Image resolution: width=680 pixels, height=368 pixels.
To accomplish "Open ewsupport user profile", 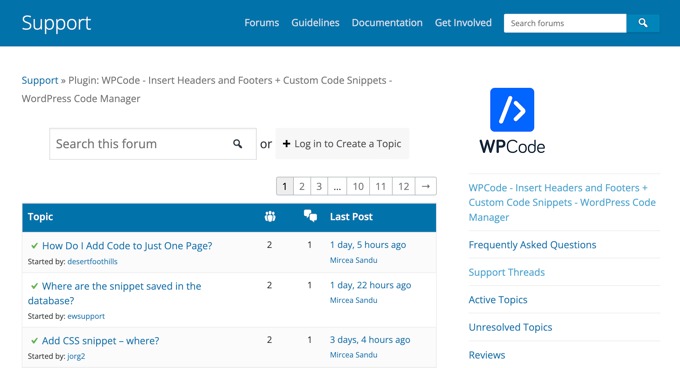I will [86, 316].
